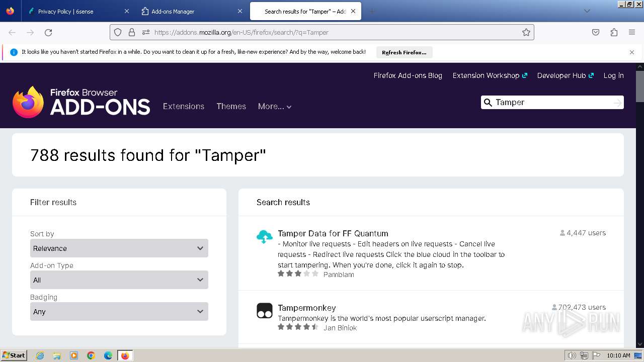The height and width of the screenshot is (362, 644).
Task: Open the Windows Start button
Action: click(14, 355)
